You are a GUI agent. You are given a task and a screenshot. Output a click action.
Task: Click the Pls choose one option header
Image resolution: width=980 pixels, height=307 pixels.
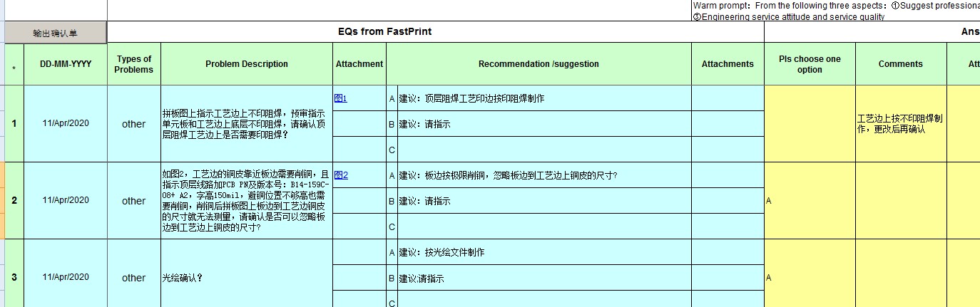(x=810, y=64)
